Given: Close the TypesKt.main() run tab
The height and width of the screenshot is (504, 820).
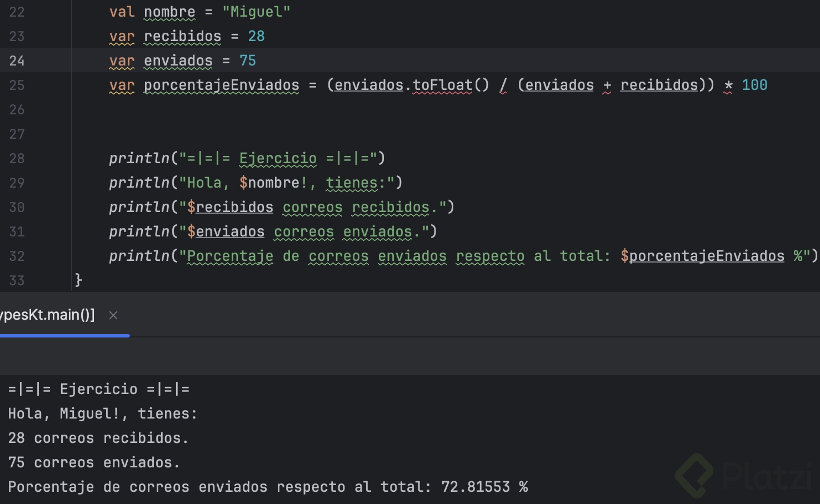Looking at the screenshot, I should tap(113, 315).
